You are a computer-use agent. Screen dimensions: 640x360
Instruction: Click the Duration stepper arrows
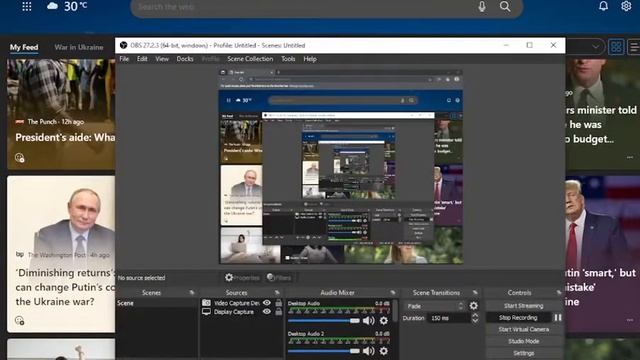click(x=475, y=318)
